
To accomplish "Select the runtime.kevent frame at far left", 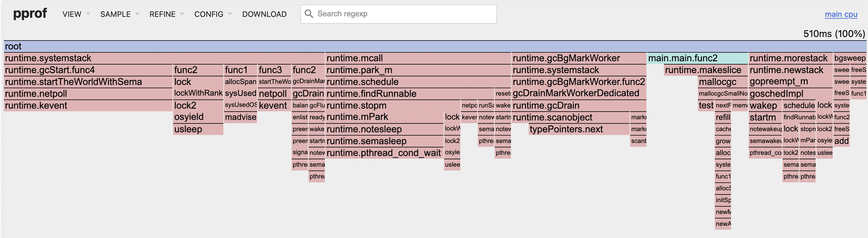I will pos(88,106).
